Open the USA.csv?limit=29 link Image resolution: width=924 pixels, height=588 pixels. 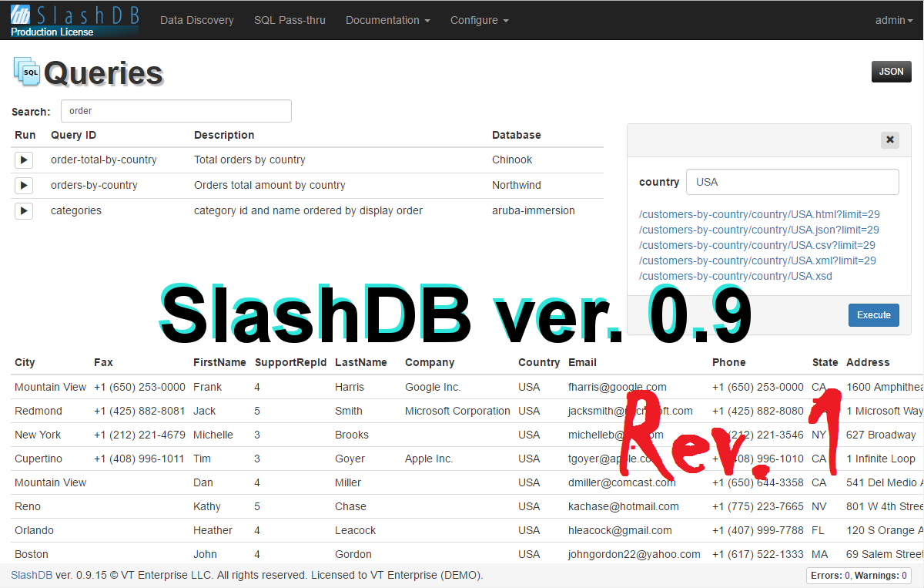tap(757, 245)
